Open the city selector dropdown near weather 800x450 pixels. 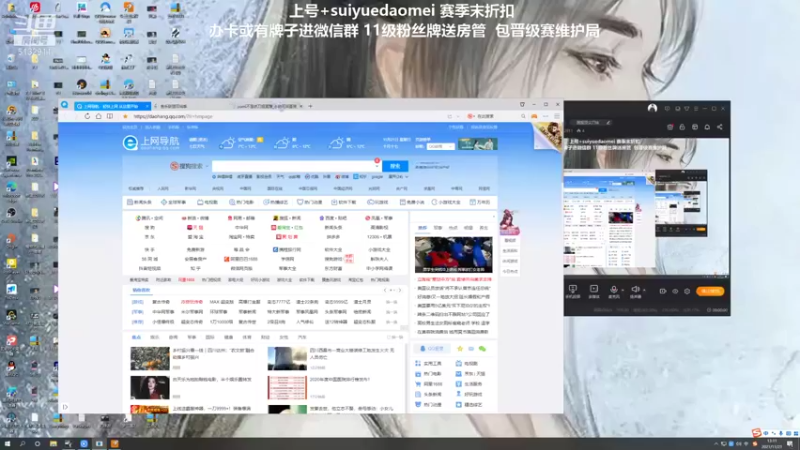[441, 146]
